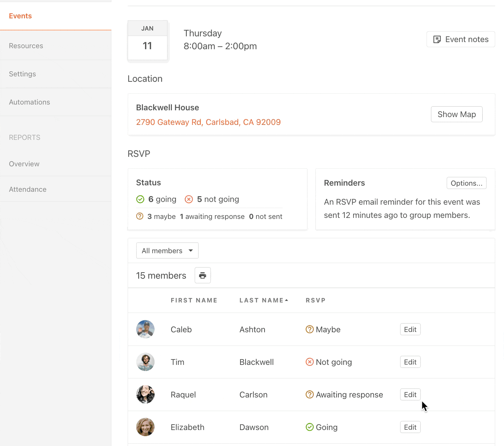
Task: Click the '15 members' count text
Action: [x=161, y=276]
